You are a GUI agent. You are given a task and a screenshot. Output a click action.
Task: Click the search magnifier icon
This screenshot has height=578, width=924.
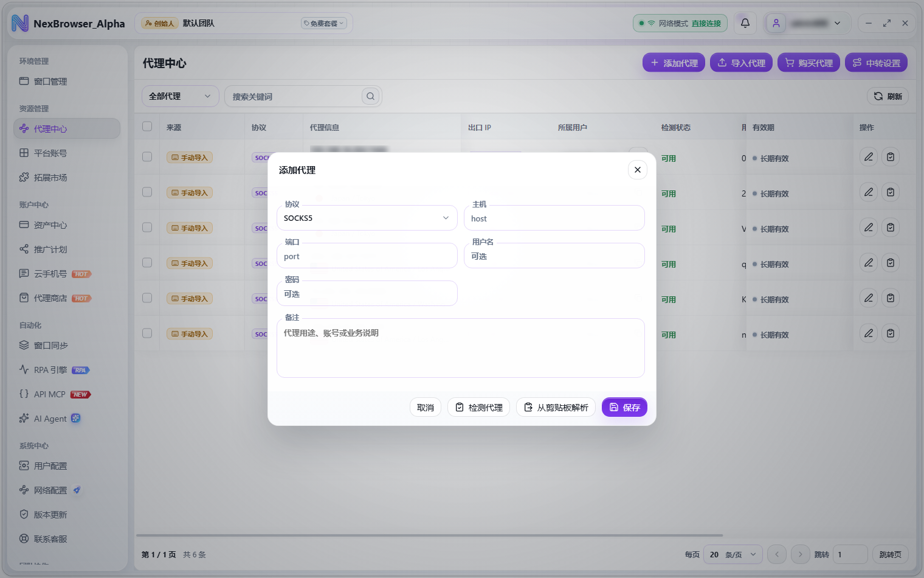(x=370, y=96)
